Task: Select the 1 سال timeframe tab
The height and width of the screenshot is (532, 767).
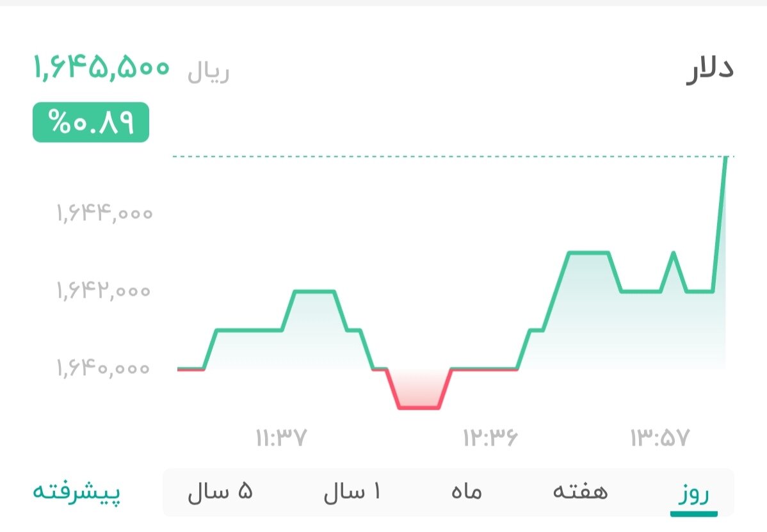Action: tap(353, 492)
